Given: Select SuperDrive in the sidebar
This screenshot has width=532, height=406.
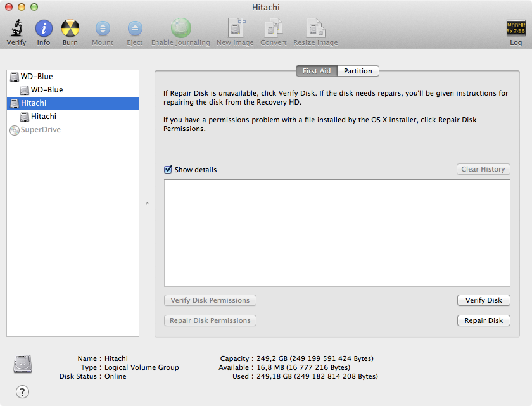Looking at the screenshot, I should tap(73, 130).
